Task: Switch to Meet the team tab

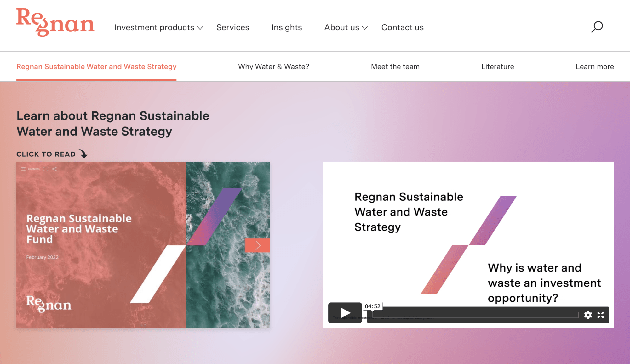Action: (x=395, y=67)
